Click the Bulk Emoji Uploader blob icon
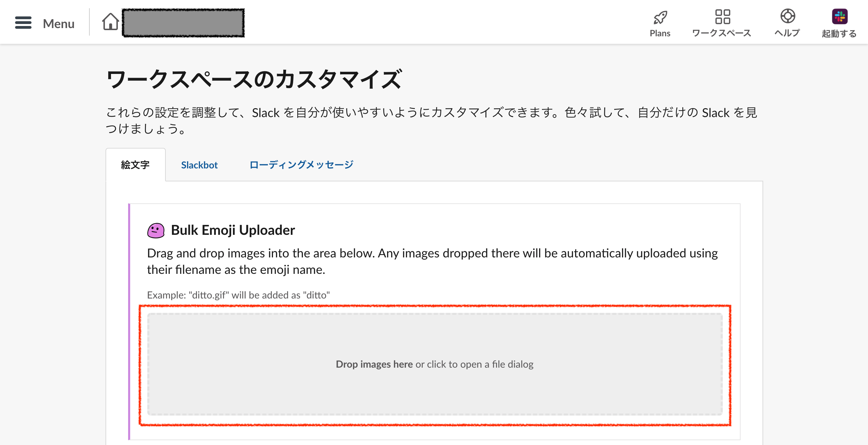The height and width of the screenshot is (445, 868). 156,230
